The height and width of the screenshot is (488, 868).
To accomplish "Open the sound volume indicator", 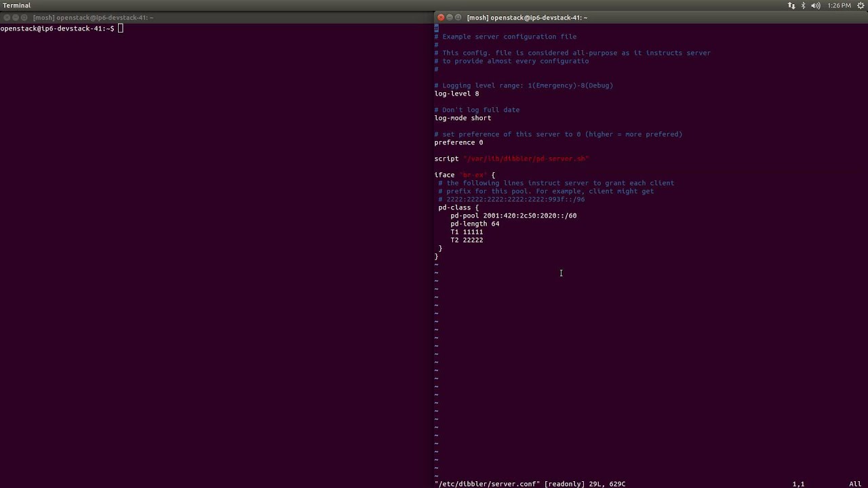I will tap(815, 5).
